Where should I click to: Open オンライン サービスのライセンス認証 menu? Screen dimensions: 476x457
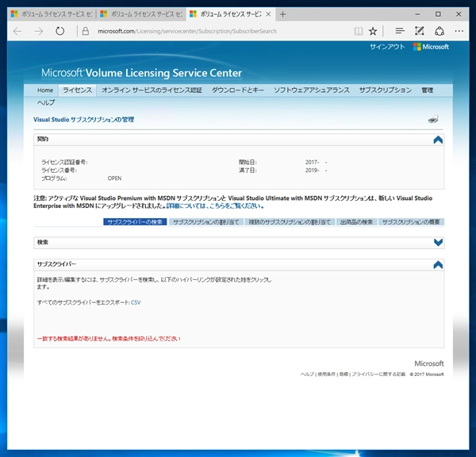[x=152, y=90]
